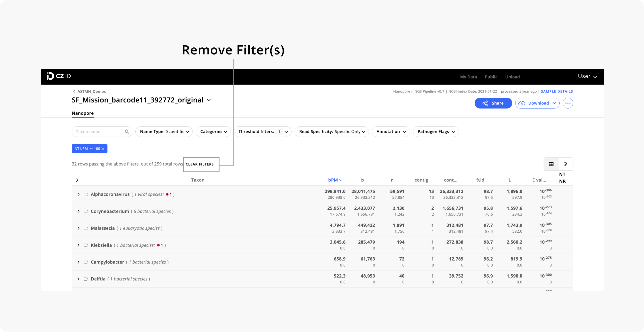Sort by the Taxon column header
The height and width of the screenshot is (332, 644).
point(198,180)
